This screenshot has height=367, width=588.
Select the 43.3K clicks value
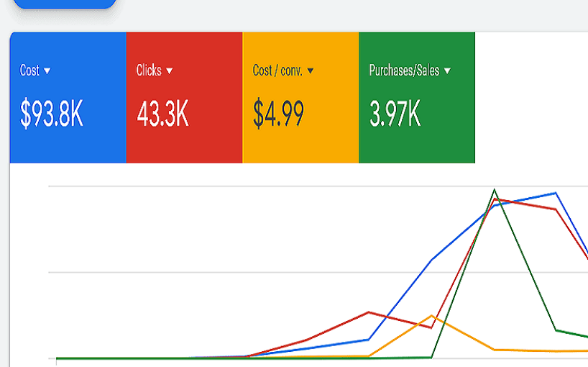[x=162, y=114]
